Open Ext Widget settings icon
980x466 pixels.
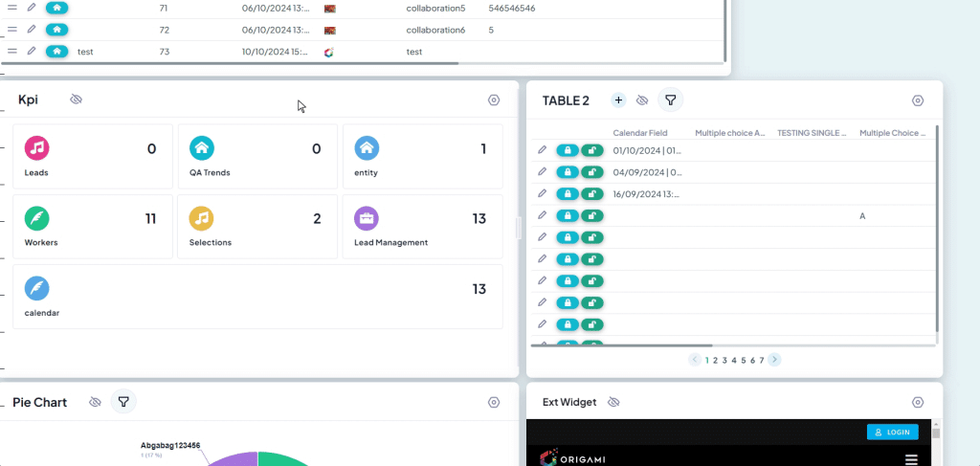[x=918, y=402]
